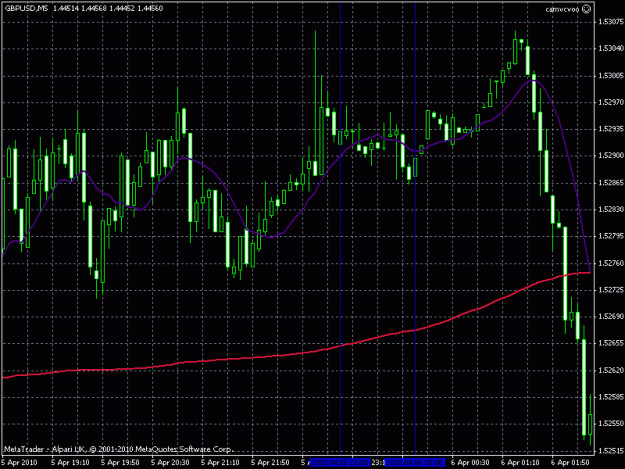Screen dimensions: 625x469
Task: Click the 1.44560 close price in header
Action: click(150, 8)
